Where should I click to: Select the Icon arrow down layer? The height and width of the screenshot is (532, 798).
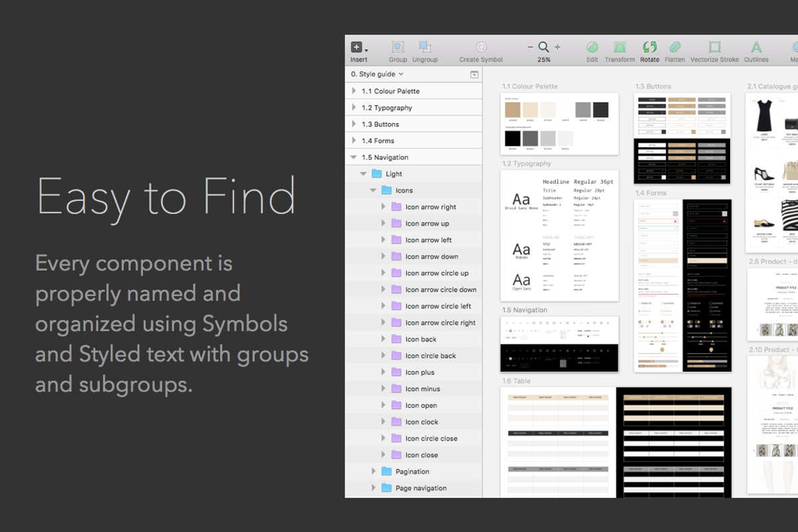click(414, 257)
